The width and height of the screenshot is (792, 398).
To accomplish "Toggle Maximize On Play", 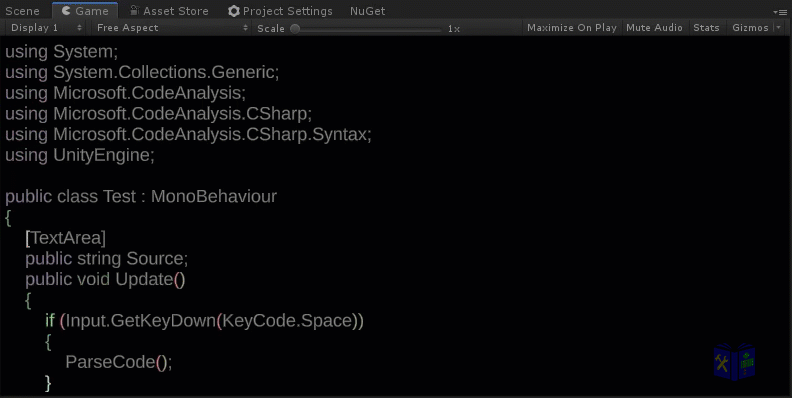I will [572, 28].
